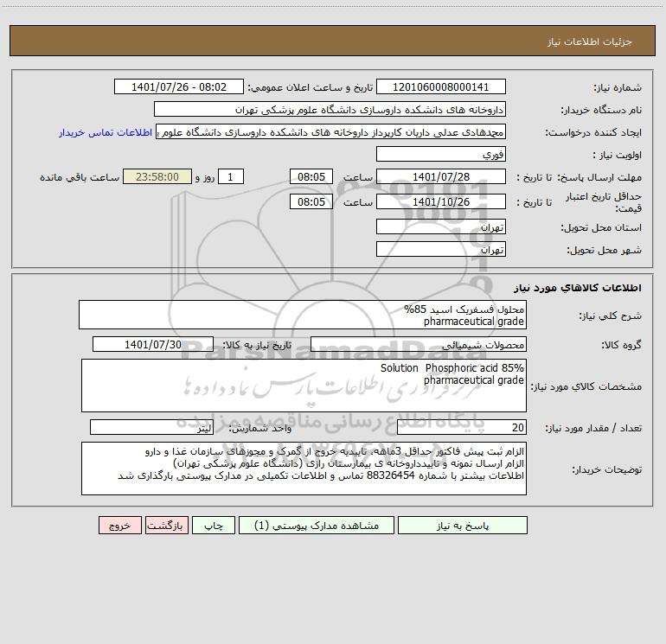Viewport: 666px width, 644px height.
Task: Open 'اطلاعات تماس خریدار' link
Action: [x=106, y=132]
